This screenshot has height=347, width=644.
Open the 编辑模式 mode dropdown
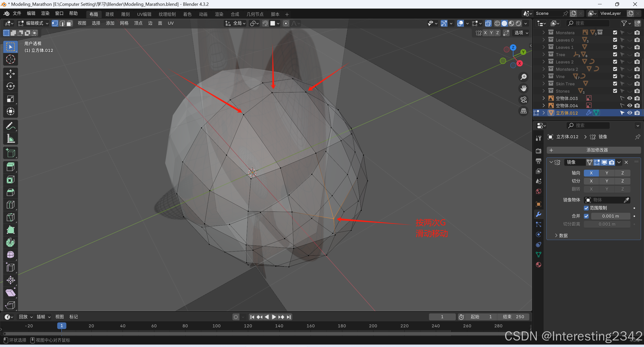33,23
